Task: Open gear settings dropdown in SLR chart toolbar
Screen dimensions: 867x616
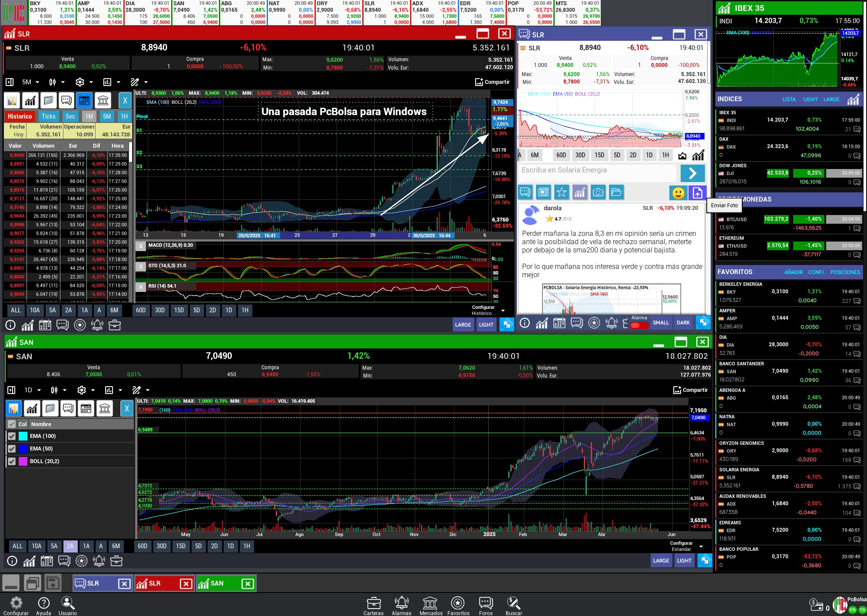Action: [84, 82]
